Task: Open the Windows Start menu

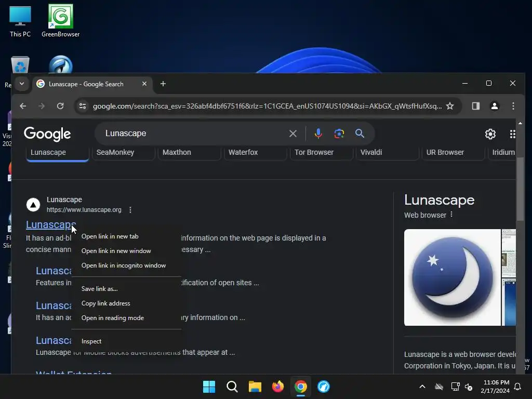Action: pos(209,387)
